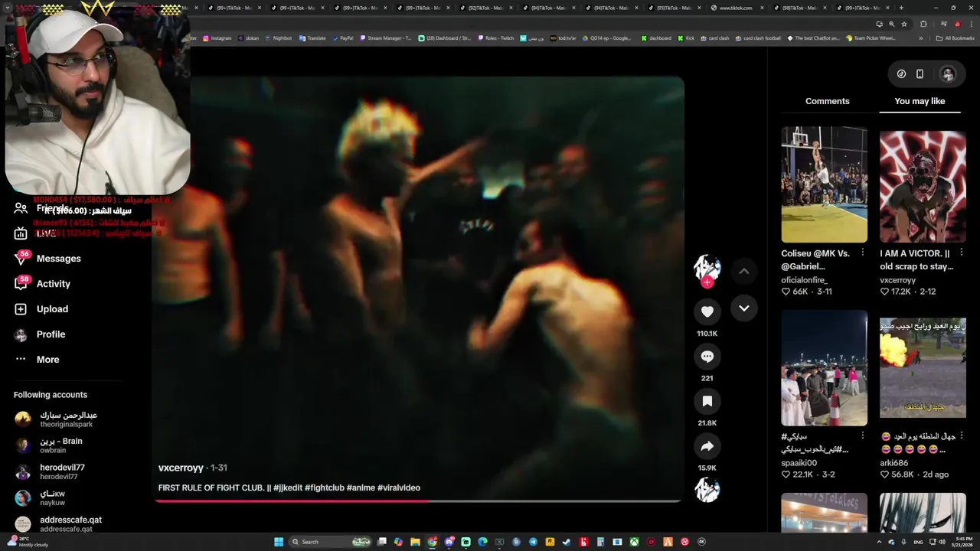Open Chrome zoom magnifier in address bar

891,24
